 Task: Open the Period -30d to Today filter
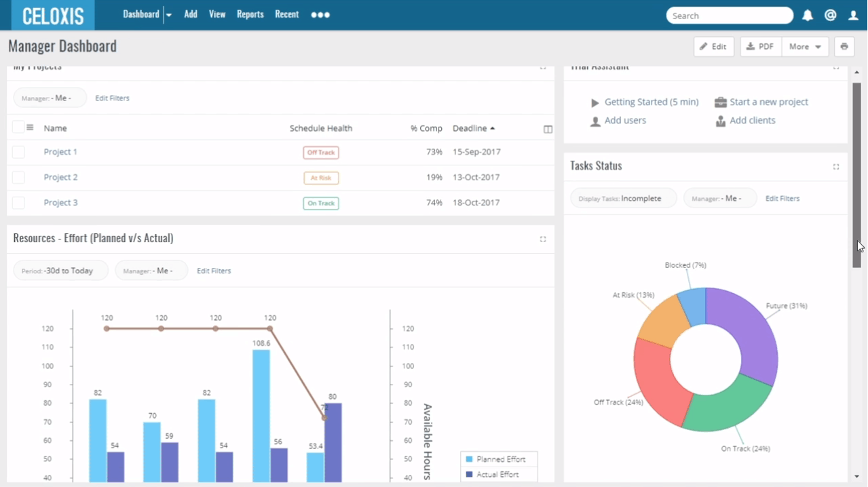[x=60, y=271]
